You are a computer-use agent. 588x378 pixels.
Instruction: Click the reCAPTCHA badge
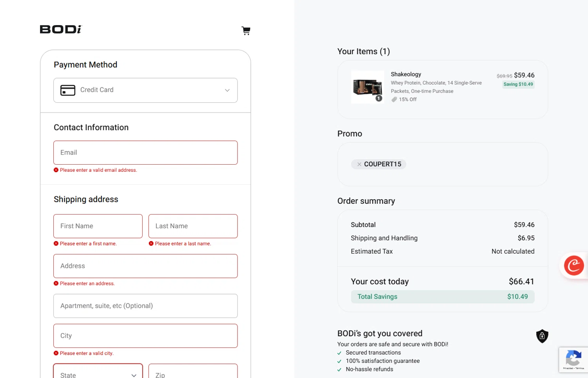[x=573, y=359]
